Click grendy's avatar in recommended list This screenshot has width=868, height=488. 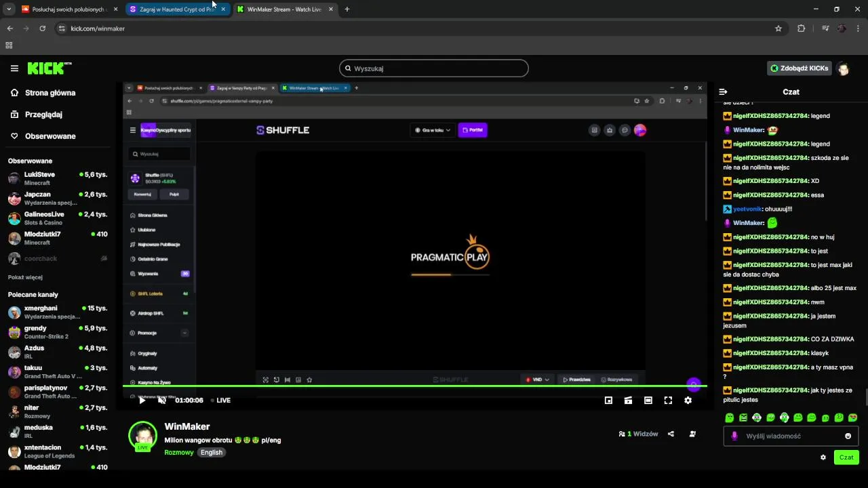tap(14, 332)
